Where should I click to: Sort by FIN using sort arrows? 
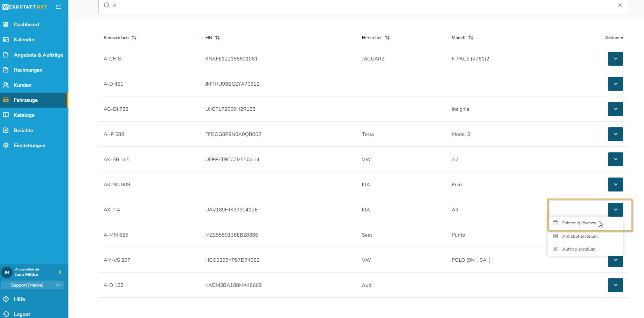[217, 38]
